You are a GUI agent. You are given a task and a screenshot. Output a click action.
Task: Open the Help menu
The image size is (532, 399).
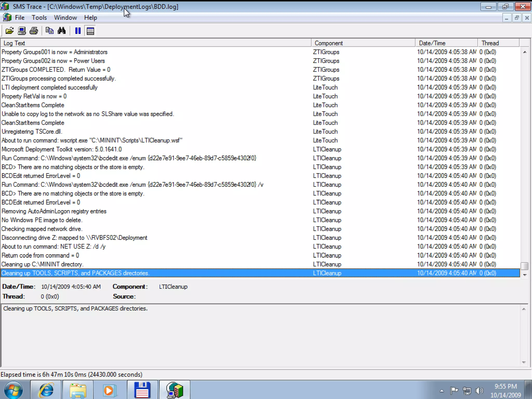coord(90,17)
